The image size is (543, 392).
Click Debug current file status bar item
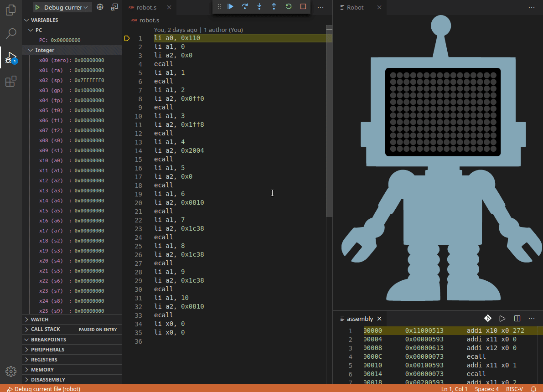click(44, 389)
